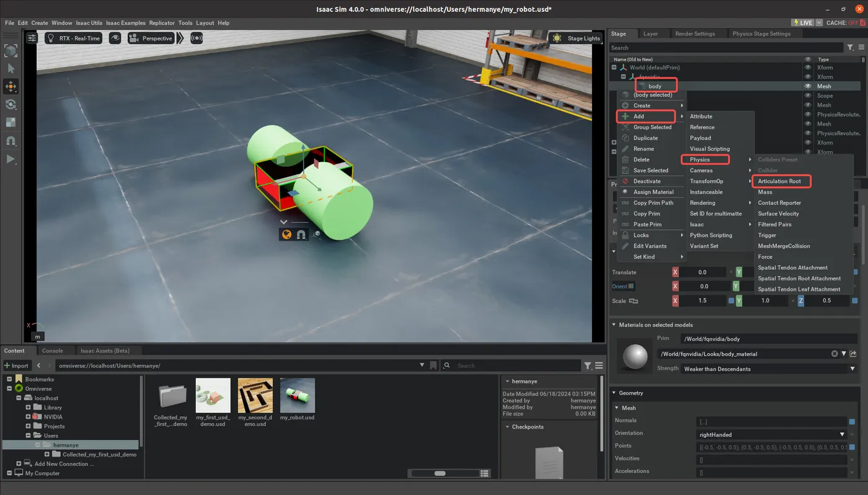Open my_robot.usd thumbnail

pyautogui.click(x=297, y=395)
